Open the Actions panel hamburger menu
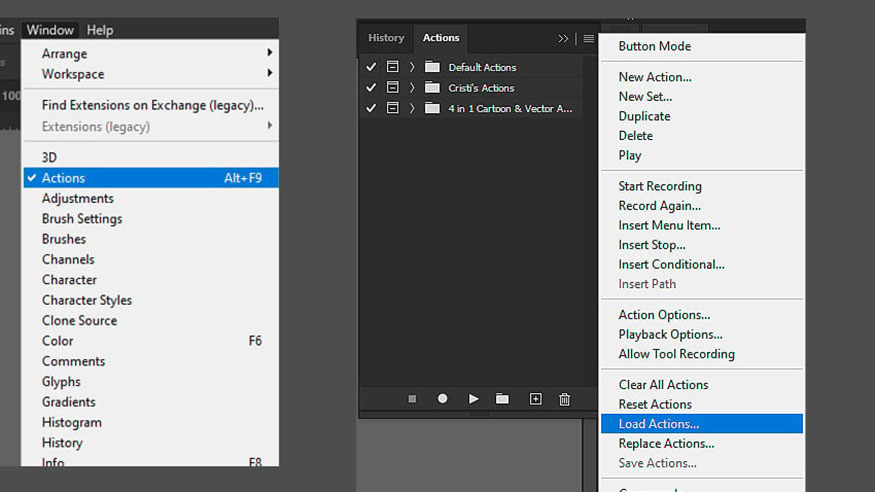 point(589,39)
